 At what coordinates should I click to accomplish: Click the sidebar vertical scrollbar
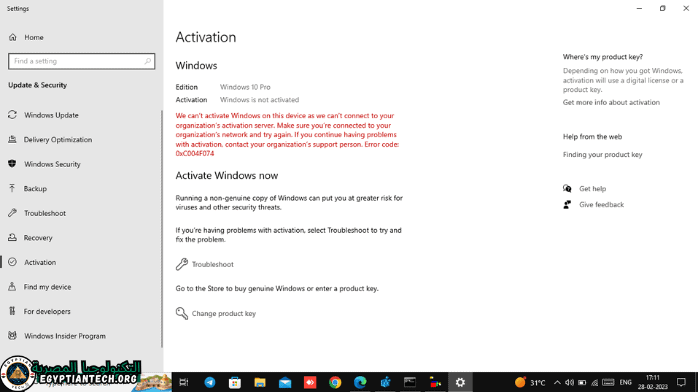click(x=162, y=229)
